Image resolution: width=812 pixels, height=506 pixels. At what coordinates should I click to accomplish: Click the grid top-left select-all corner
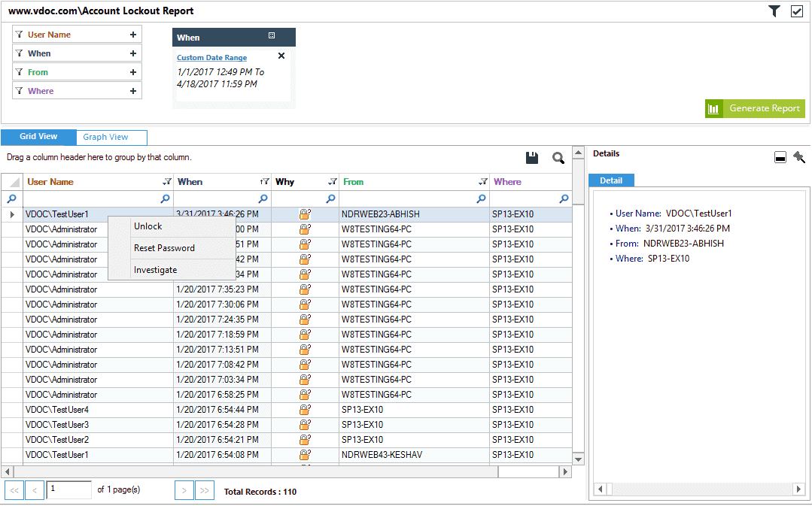click(x=12, y=182)
